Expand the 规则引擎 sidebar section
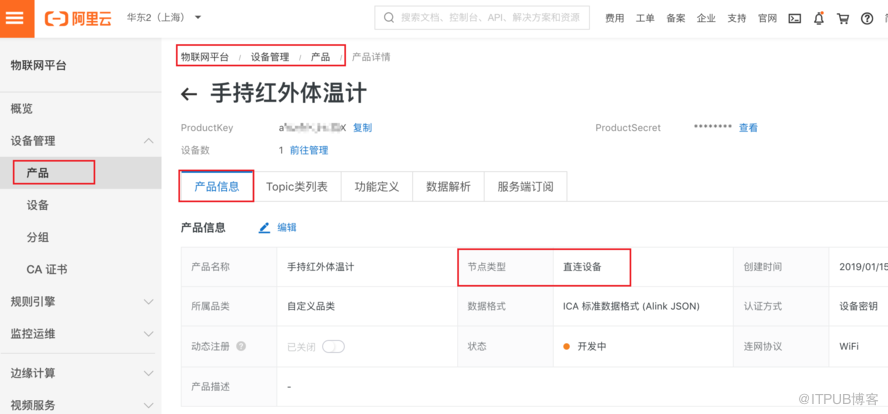This screenshot has width=888, height=414. coord(148,301)
